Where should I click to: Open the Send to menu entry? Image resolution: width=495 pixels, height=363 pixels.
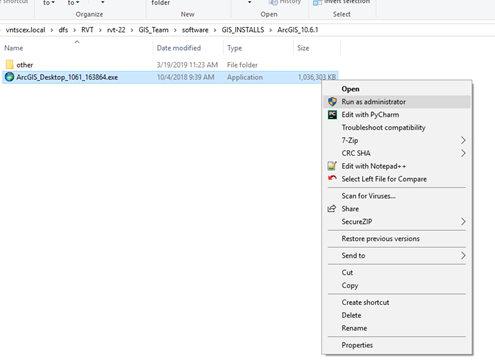point(397,256)
